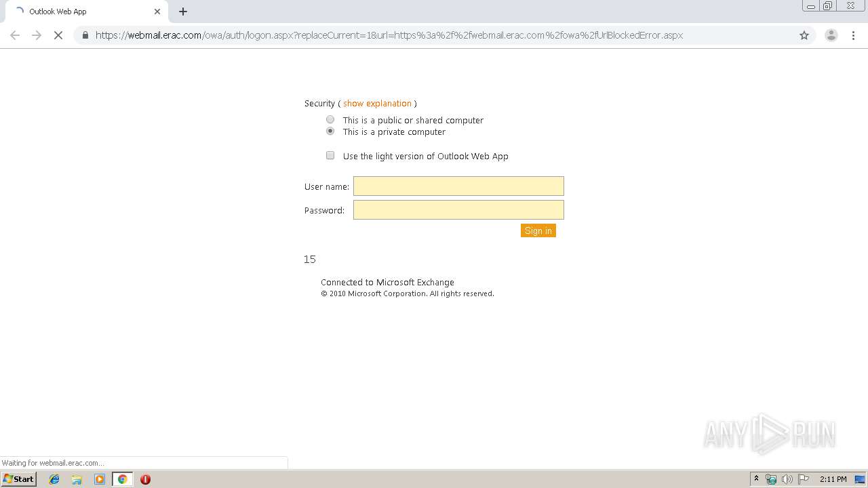Screen dimensions: 868x488
Task: Stop loading the page
Action: click(x=58, y=35)
